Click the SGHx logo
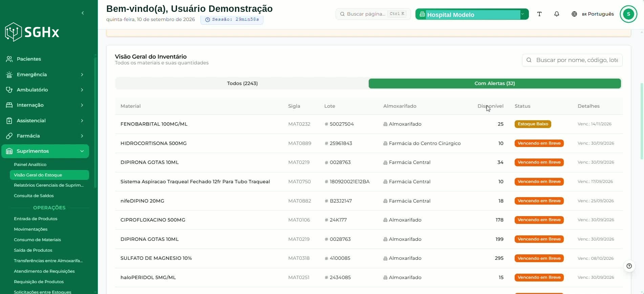Viewport: 644px width, 294px height. coord(32,32)
